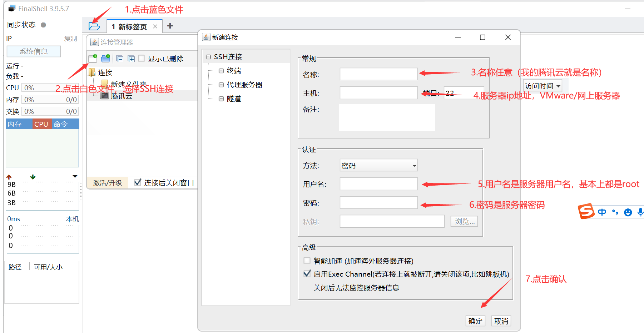Click the 系统信息 button
This screenshot has width=644, height=333.
tap(34, 51)
